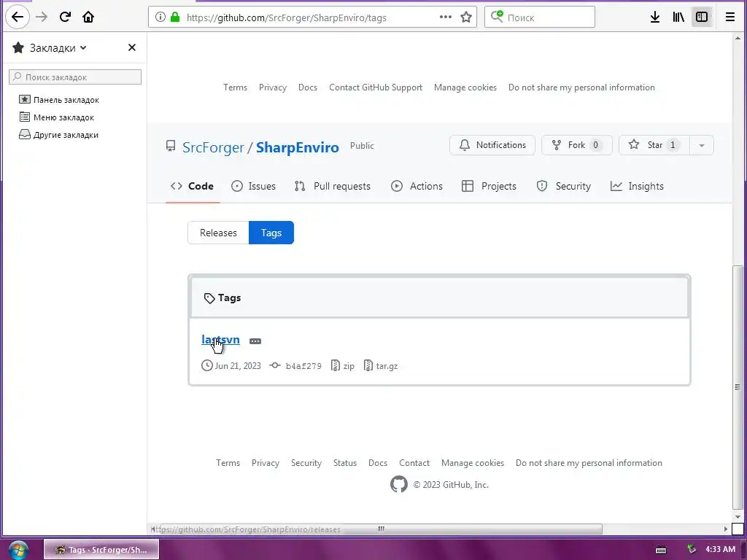Open the footer Contact link
This screenshot has height=560, width=747.
(x=414, y=463)
